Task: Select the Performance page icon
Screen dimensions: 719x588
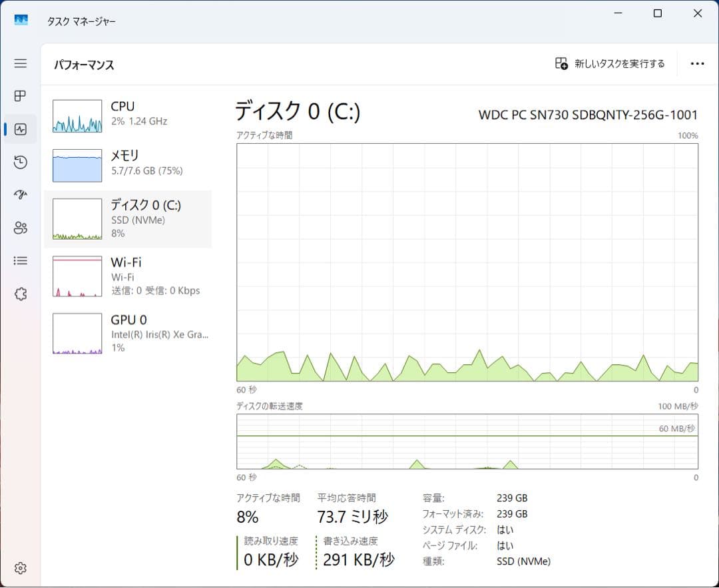Action: coord(20,129)
